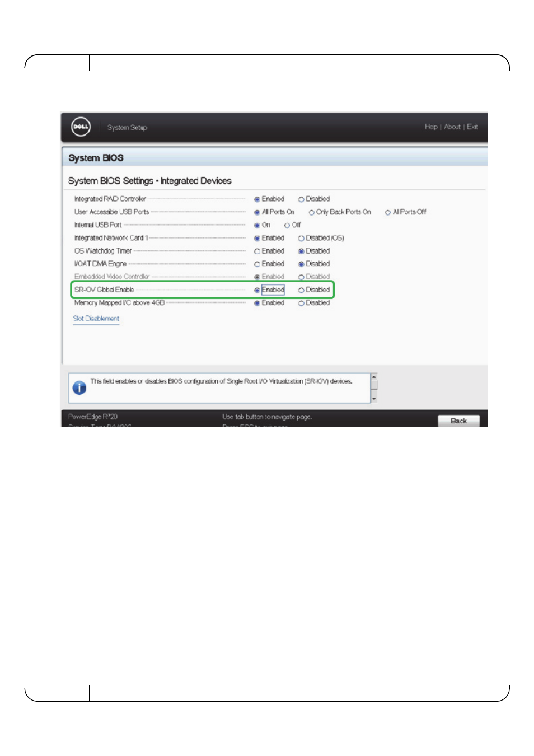Click 'System BIOS Settings - Integrated Devices' heading
The image size is (534, 756).
tap(150, 181)
